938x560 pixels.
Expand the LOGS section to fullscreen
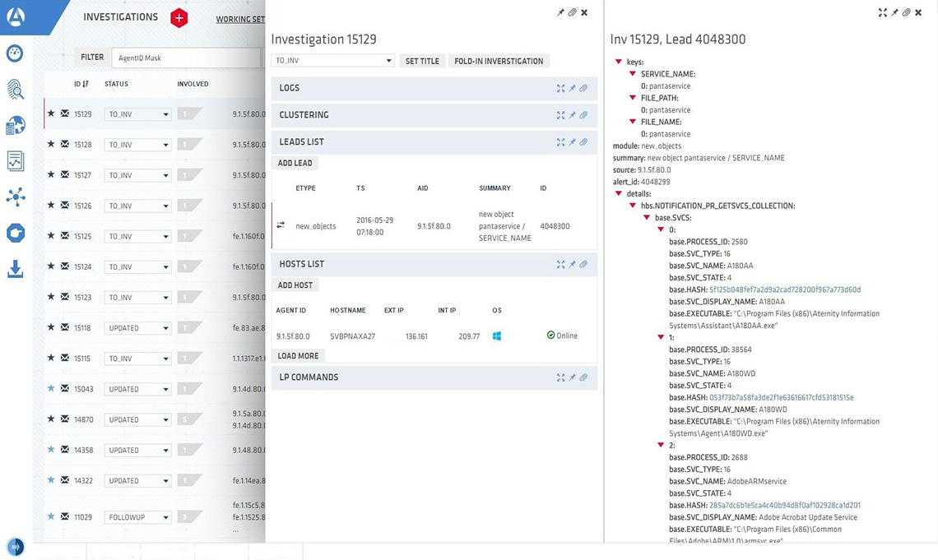coord(560,89)
